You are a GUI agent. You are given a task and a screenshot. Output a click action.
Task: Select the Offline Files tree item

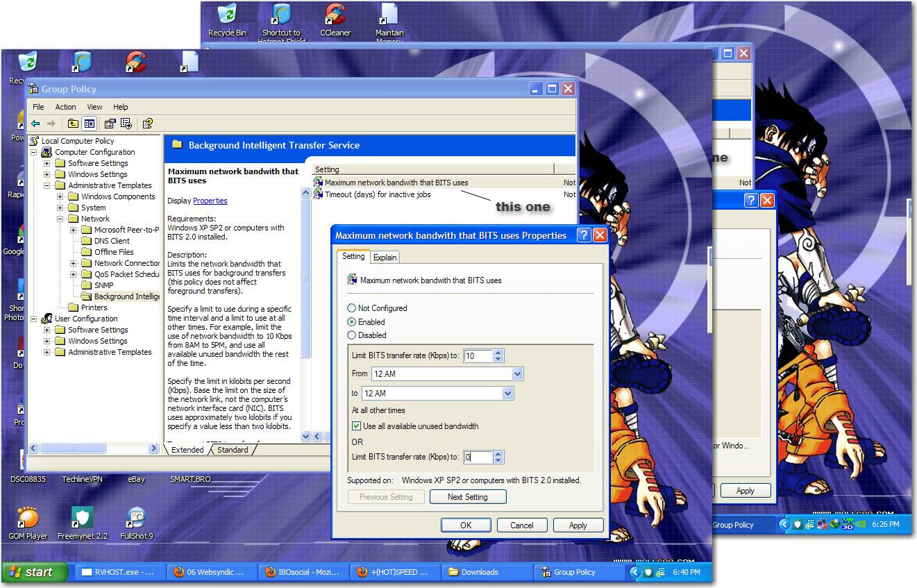[115, 252]
